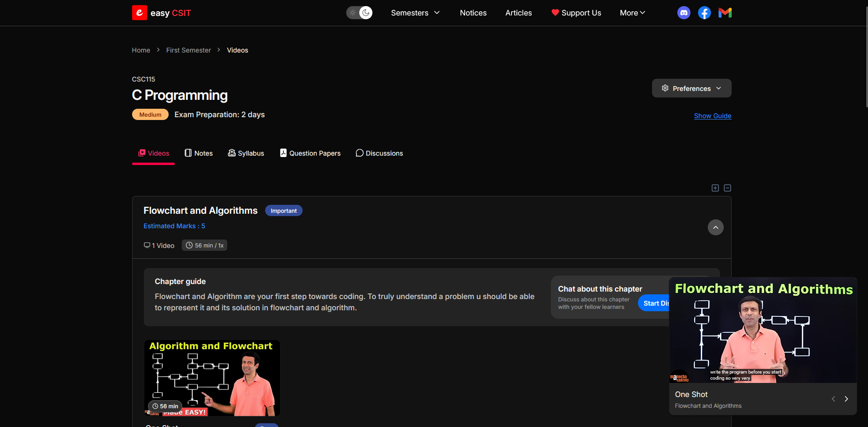Open the Articles page

(519, 13)
